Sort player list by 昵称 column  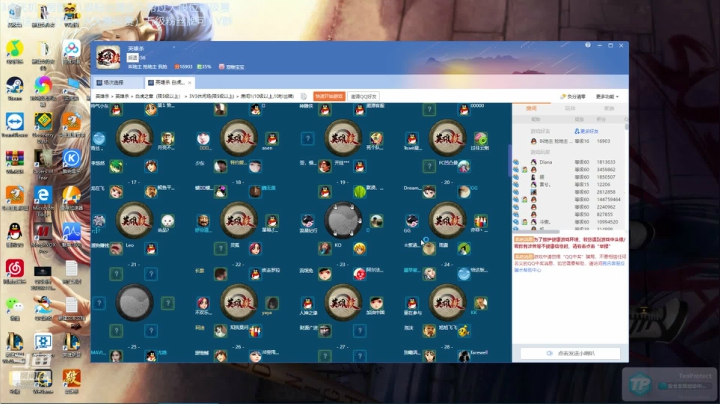pyautogui.click(x=536, y=119)
